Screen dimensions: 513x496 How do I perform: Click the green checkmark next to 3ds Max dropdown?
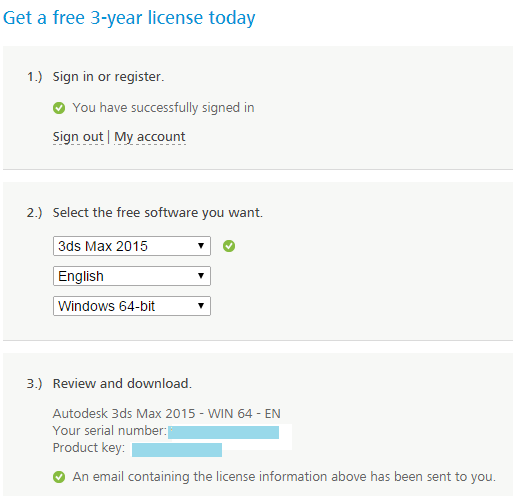pos(229,246)
